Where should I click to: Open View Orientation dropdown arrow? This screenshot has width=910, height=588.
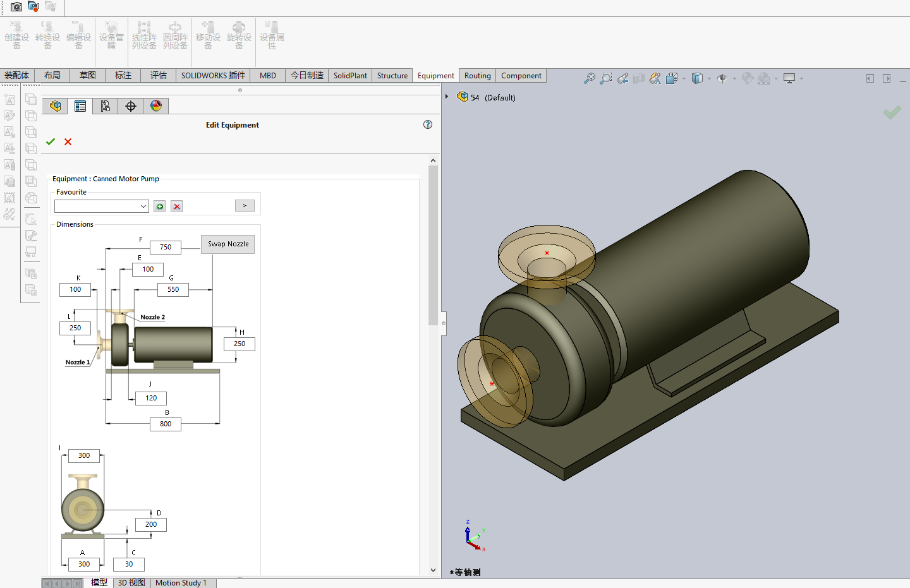(684, 79)
